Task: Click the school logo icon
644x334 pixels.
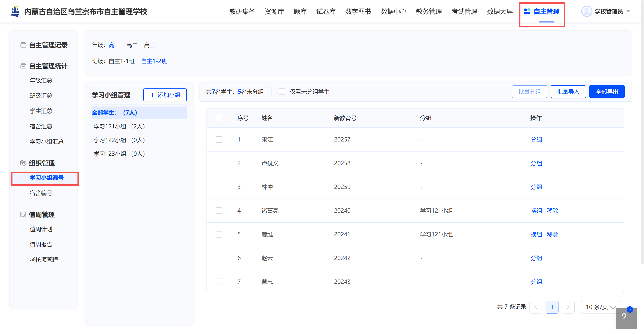Action: [15, 11]
